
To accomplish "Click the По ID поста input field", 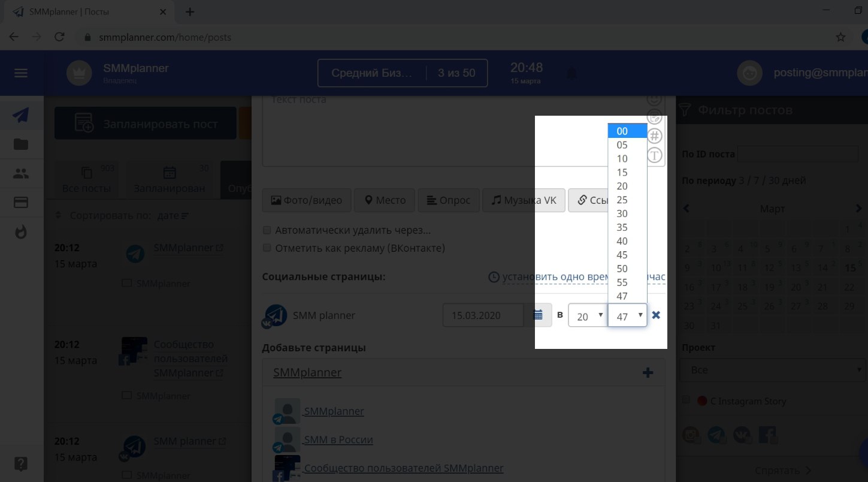I will [x=798, y=154].
